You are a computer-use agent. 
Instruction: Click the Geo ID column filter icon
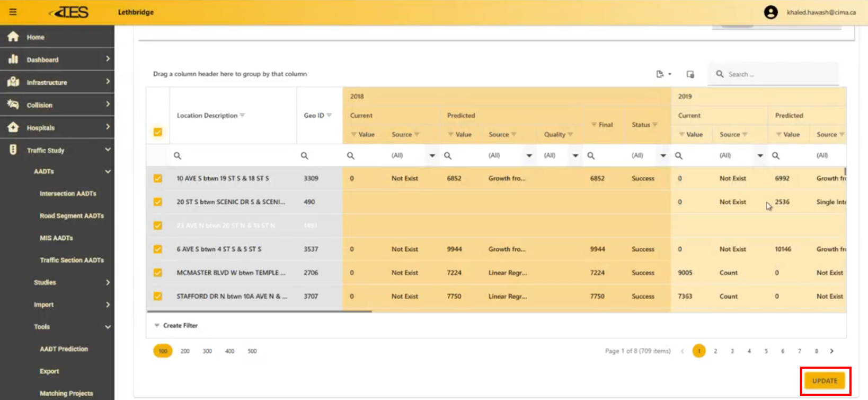click(329, 116)
